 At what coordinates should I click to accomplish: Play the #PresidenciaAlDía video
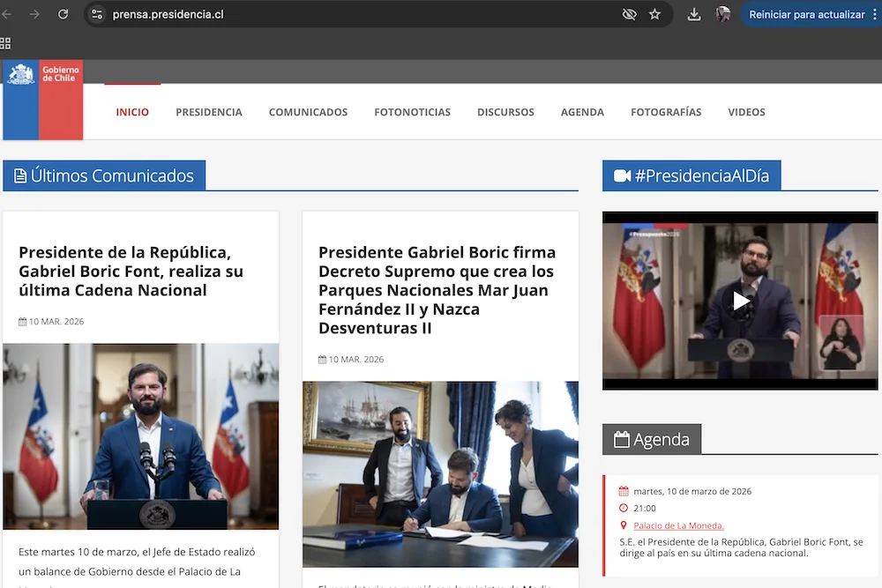click(740, 301)
